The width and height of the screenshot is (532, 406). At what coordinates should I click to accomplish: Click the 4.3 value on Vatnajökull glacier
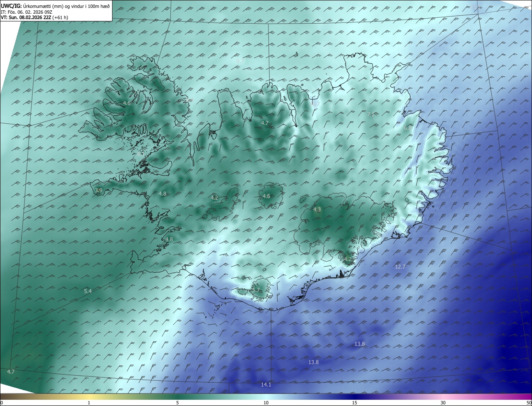317,210
